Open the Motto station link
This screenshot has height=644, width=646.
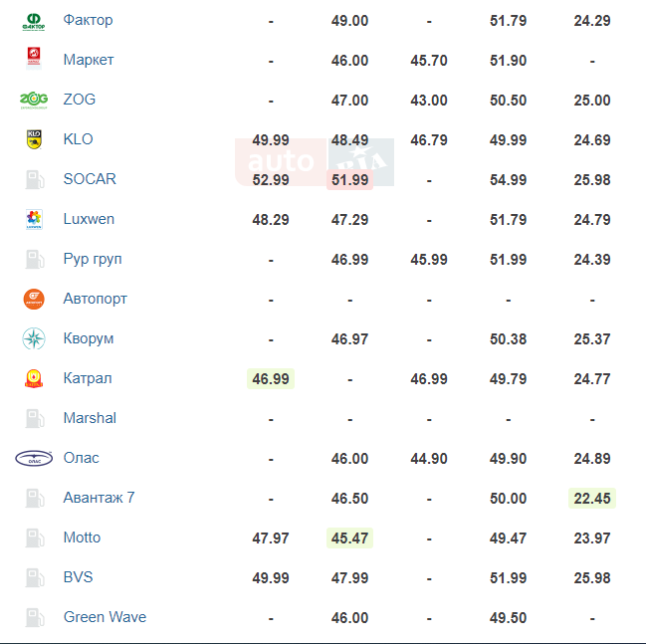point(82,537)
